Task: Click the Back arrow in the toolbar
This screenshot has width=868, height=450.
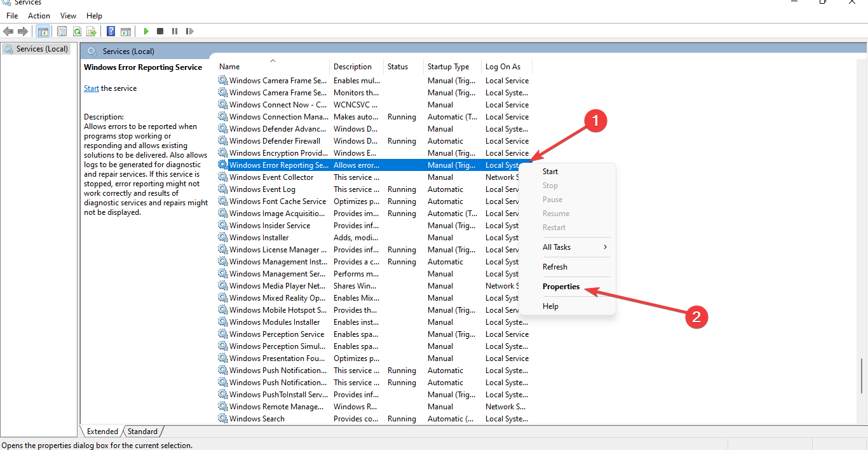Action: 8,31
